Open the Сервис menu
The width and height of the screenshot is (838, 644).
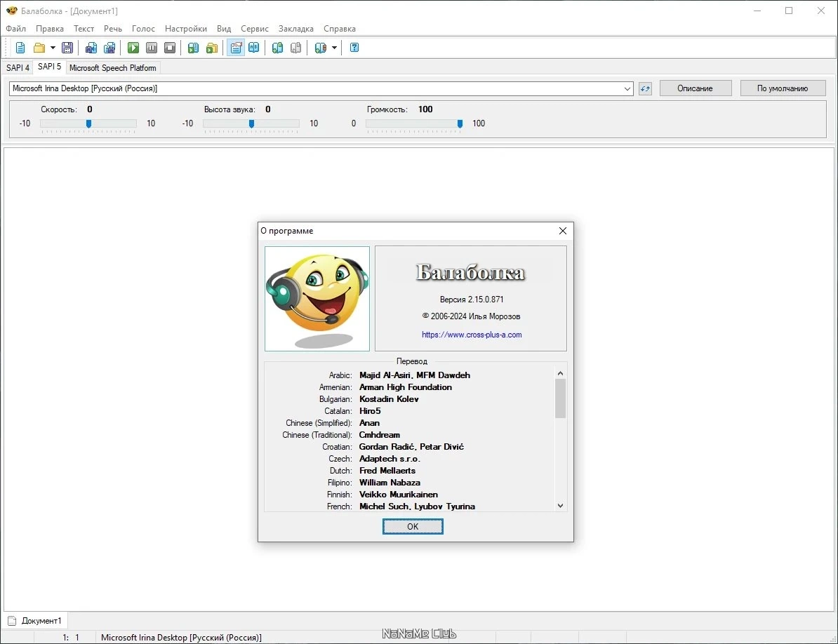(x=254, y=29)
